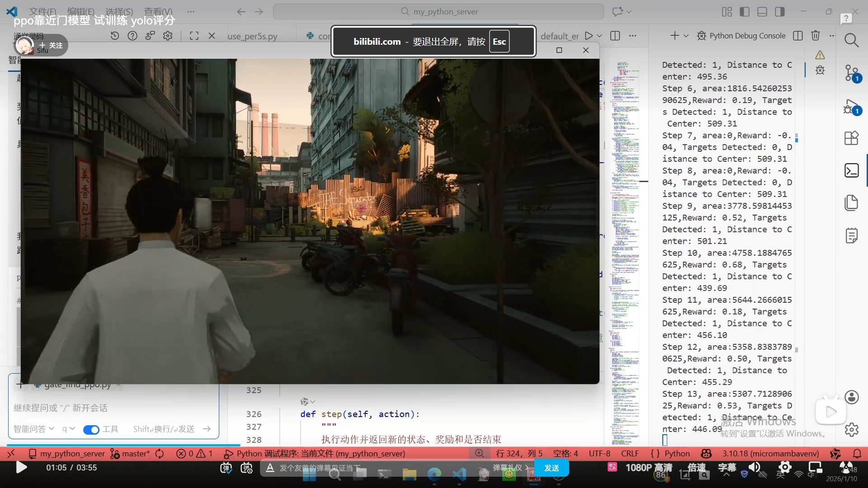The width and height of the screenshot is (868, 488).
Task: Follow the uploader with 关注 button
Action: [x=51, y=45]
